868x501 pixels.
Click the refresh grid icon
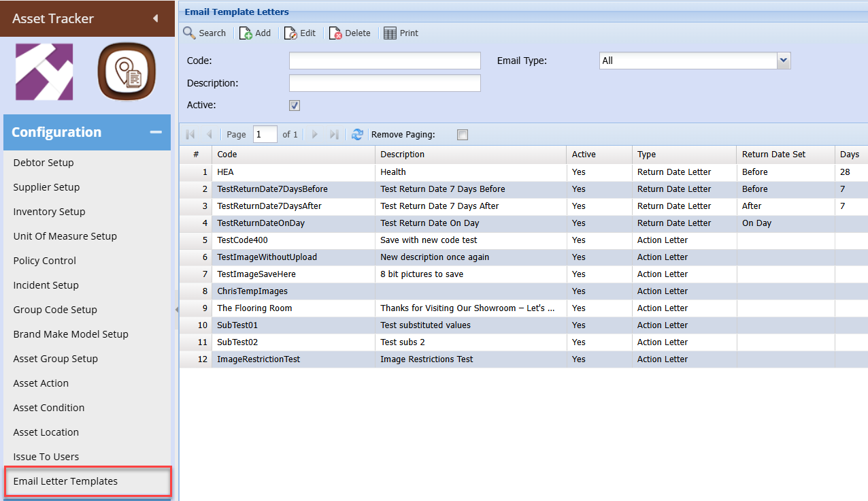[x=357, y=135]
